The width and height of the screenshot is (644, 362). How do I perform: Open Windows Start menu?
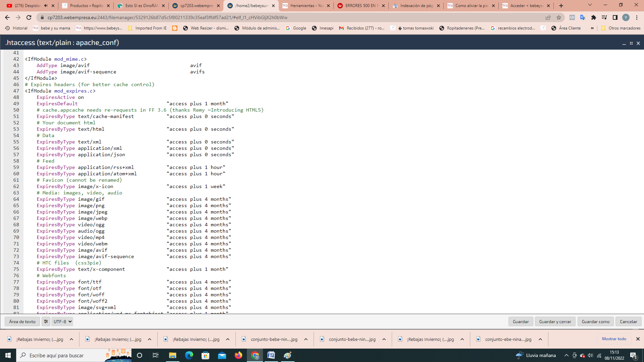[x=8, y=355]
